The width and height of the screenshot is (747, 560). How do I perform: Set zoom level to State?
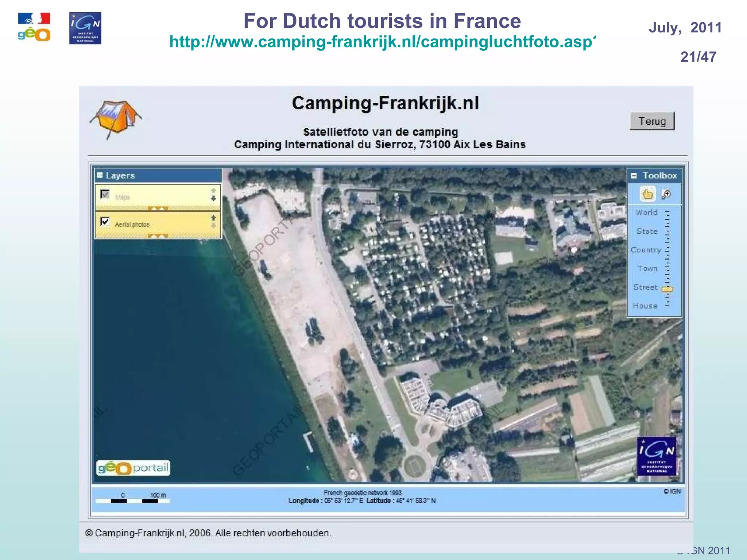click(x=647, y=231)
